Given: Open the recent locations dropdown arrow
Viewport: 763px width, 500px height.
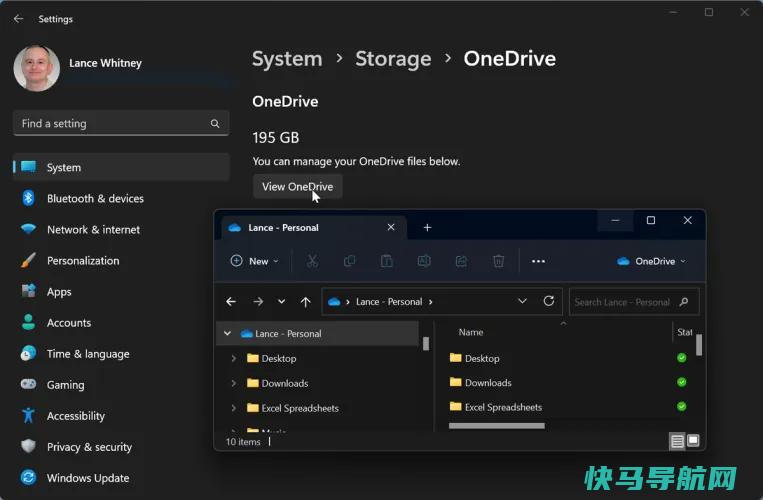Looking at the screenshot, I should click(281, 302).
